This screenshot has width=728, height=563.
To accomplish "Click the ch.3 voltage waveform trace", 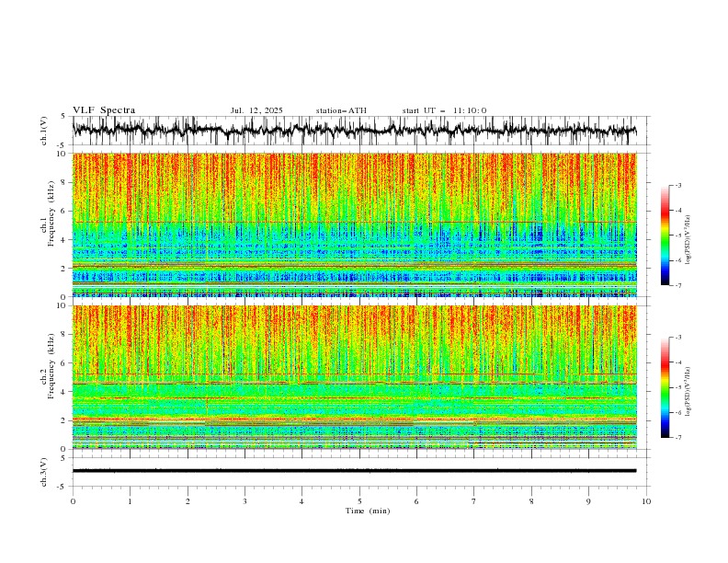I will 355,471.
